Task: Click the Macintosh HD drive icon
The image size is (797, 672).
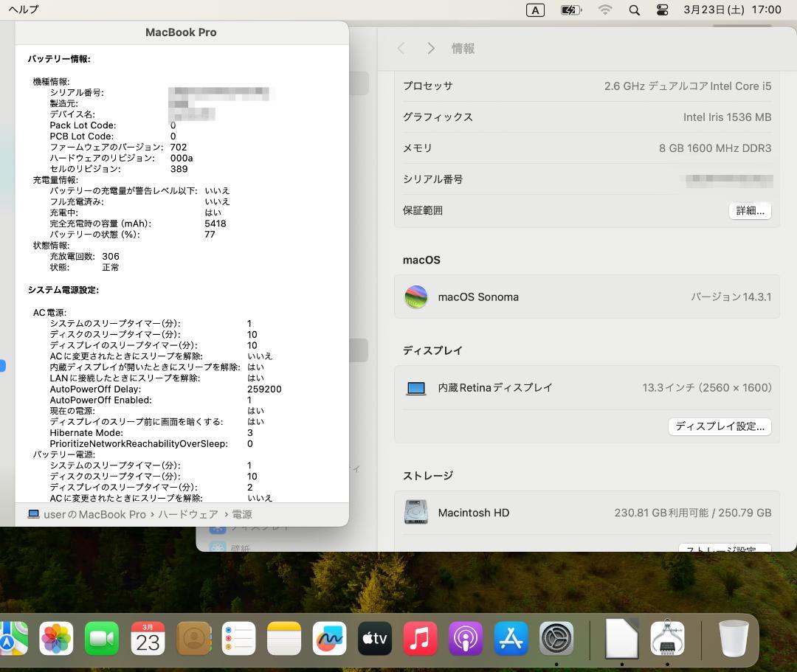Action: [x=415, y=512]
